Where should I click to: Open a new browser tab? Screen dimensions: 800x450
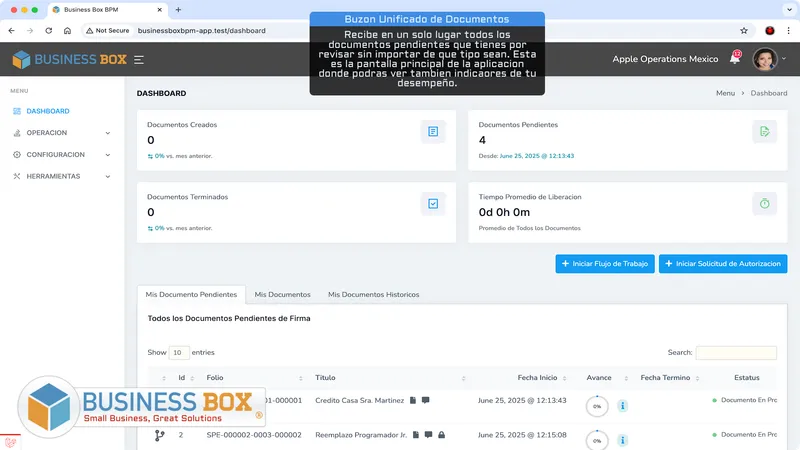[x=178, y=10]
